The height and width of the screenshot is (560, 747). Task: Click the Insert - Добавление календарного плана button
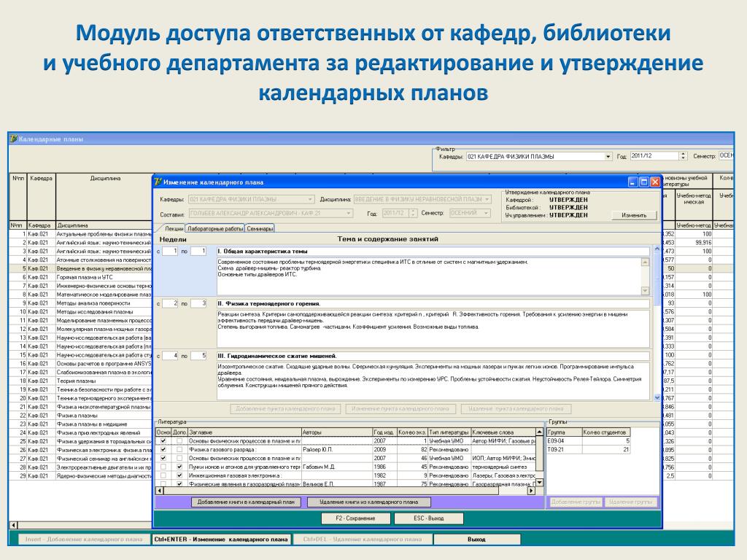tap(84, 540)
